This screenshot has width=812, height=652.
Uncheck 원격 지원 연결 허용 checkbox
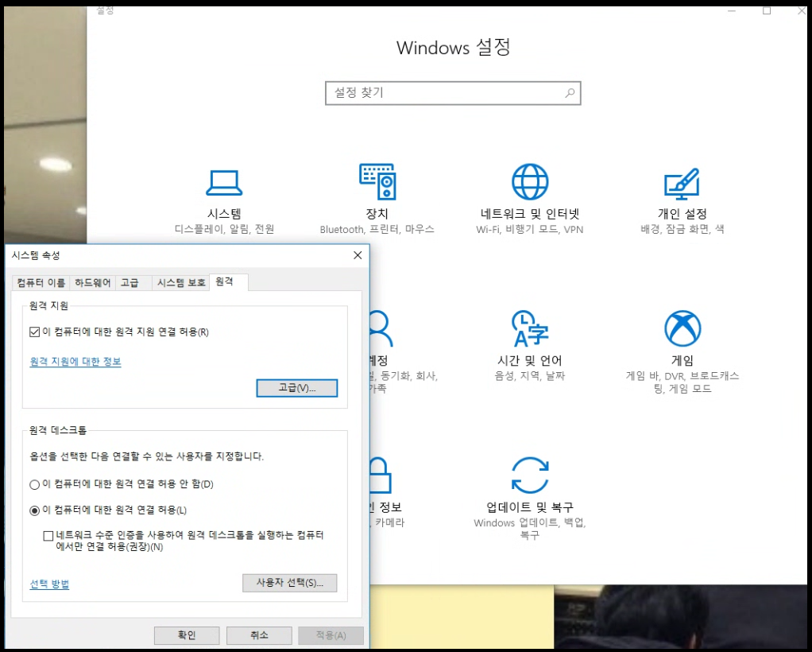pos(34,332)
